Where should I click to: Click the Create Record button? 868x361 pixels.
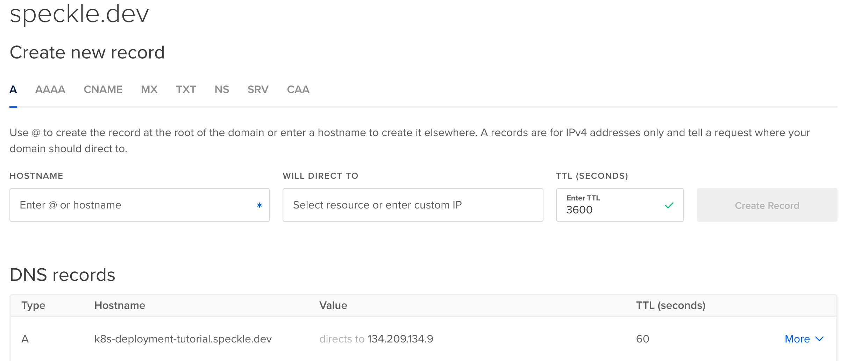point(767,205)
